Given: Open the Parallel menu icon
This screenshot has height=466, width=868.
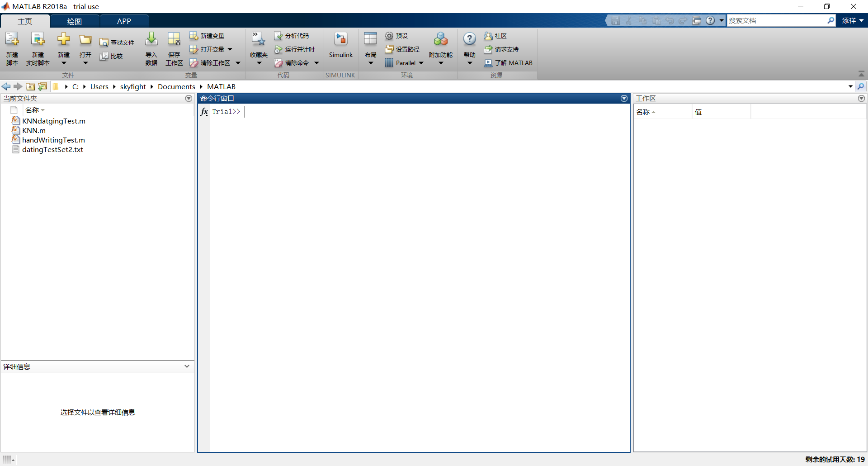Looking at the screenshot, I should click(x=389, y=63).
